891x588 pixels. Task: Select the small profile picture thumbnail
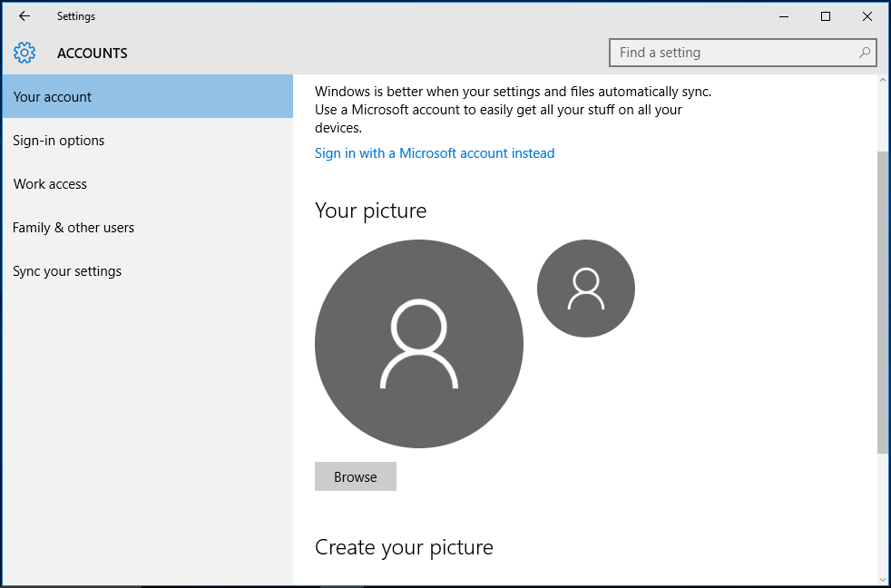(x=586, y=289)
